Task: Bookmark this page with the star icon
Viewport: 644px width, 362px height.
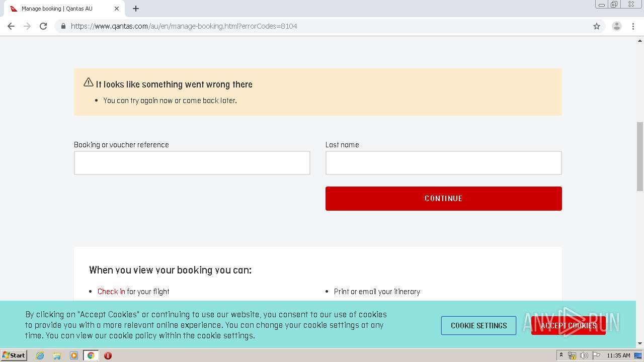Action: (x=597, y=26)
